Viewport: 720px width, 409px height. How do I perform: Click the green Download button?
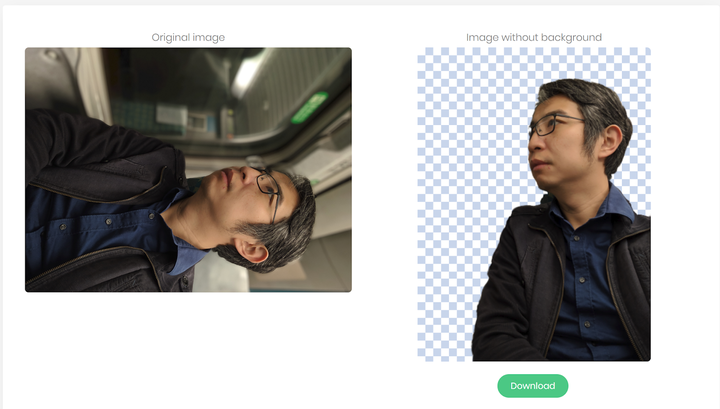coord(533,386)
